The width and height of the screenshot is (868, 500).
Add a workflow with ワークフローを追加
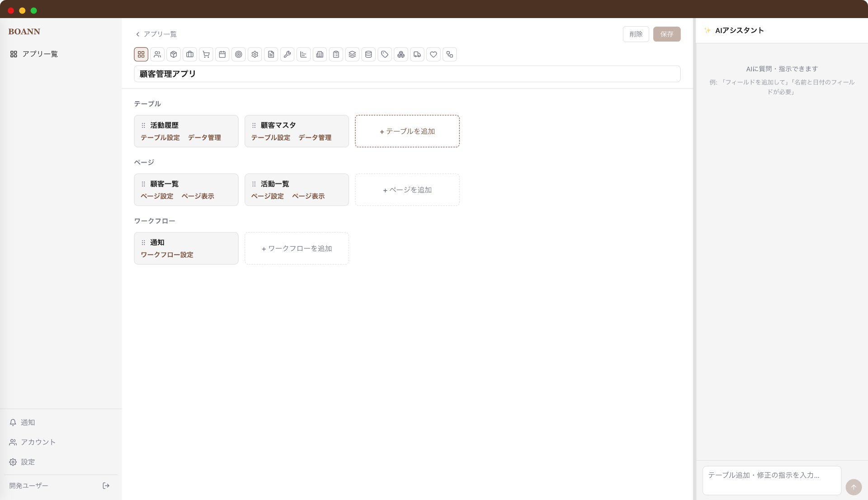297,248
